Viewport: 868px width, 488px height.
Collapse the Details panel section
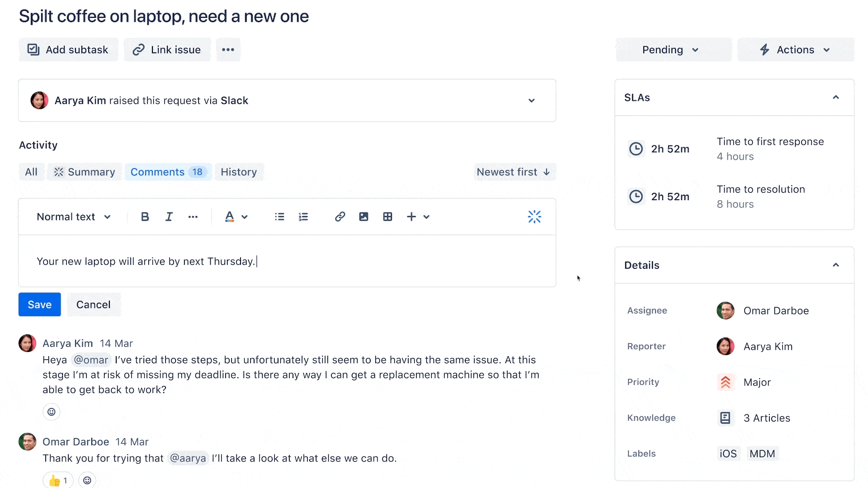click(x=836, y=265)
